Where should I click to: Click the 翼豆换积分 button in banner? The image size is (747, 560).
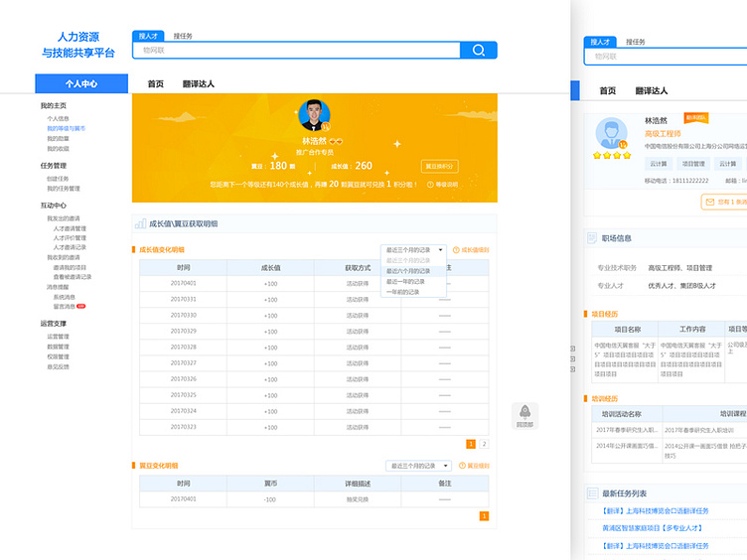tap(439, 166)
